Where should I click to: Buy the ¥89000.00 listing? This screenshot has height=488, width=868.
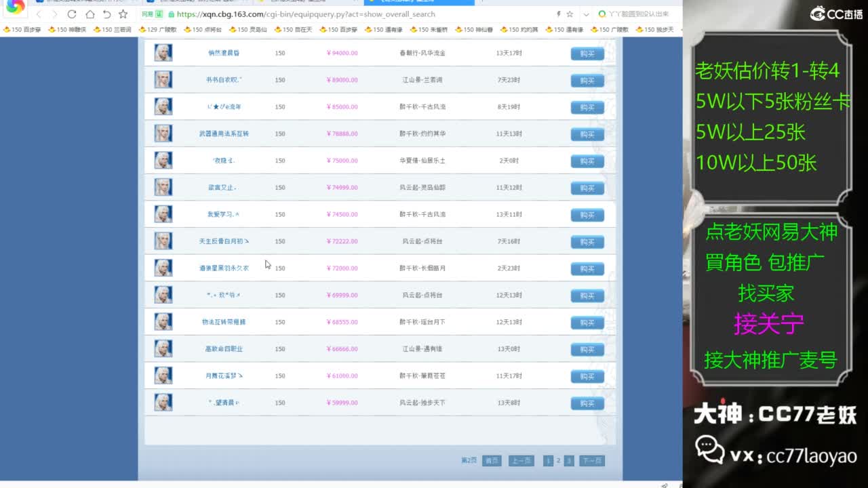point(587,81)
